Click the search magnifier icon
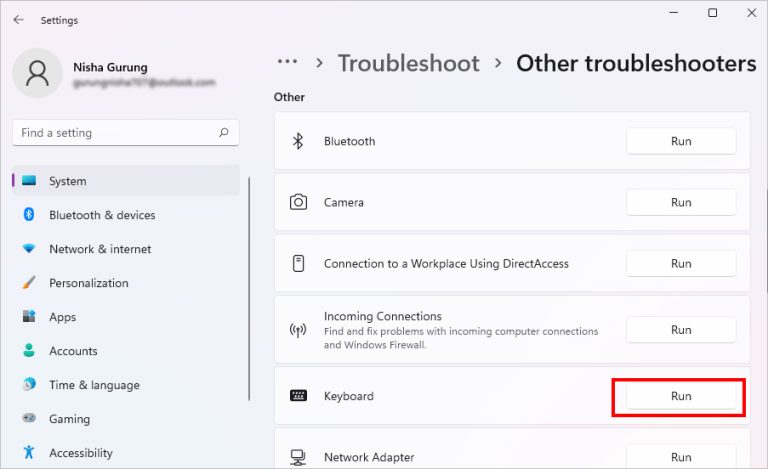Viewport: 768px width, 469px height. tap(224, 132)
